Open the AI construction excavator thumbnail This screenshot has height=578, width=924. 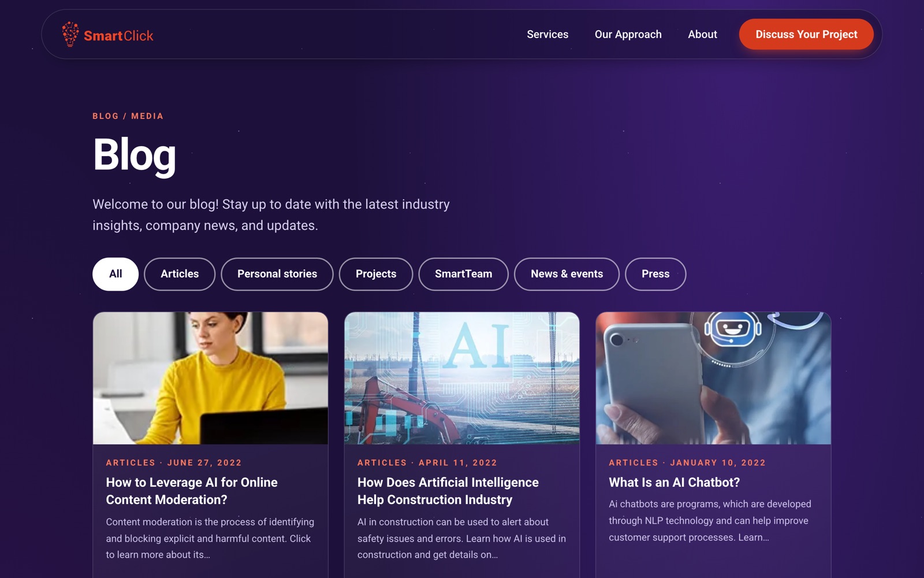[462, 378]
